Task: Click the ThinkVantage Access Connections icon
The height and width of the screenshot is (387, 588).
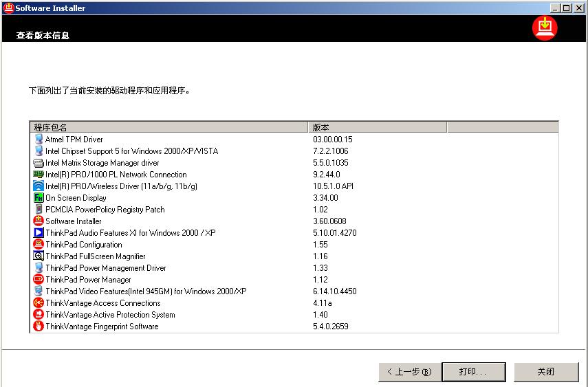Action: (39, 302)
